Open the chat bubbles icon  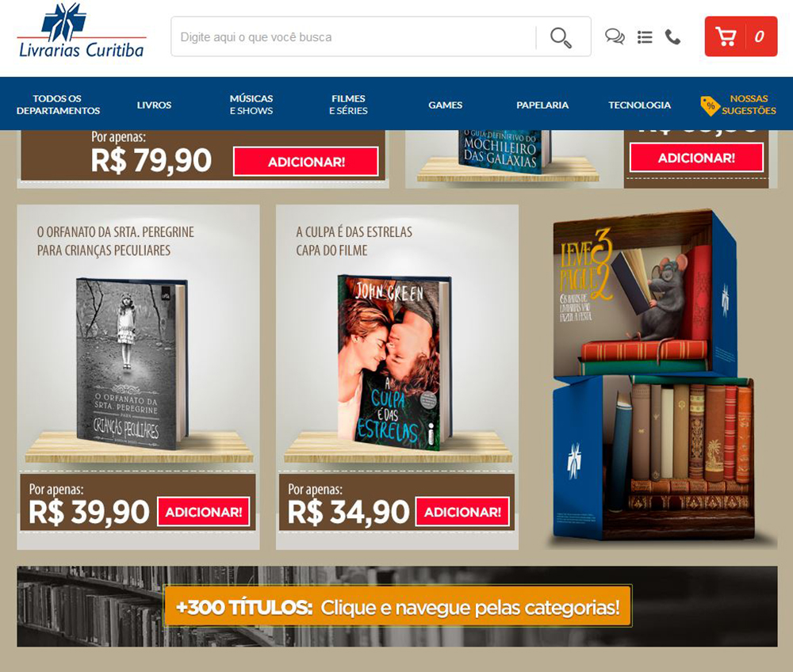pos(615,37)
